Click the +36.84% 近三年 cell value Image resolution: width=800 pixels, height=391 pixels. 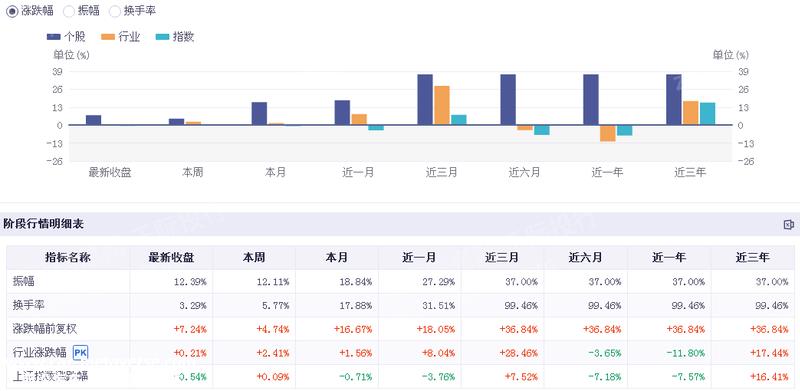click(769, 329)
